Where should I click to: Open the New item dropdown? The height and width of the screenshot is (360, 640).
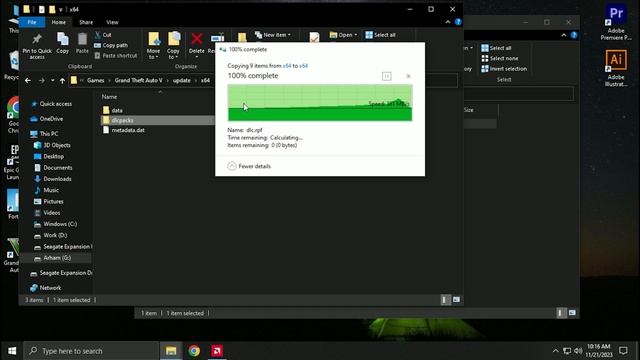coord(273,35)
